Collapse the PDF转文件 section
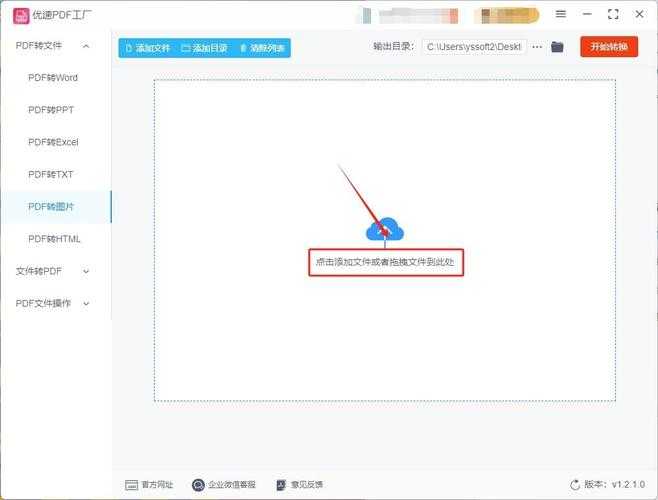 (86, 46)
